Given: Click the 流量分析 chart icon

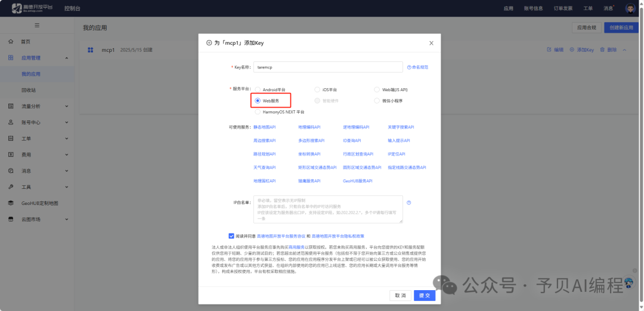Looking at the screenshot, I should [x=11, y=106].
